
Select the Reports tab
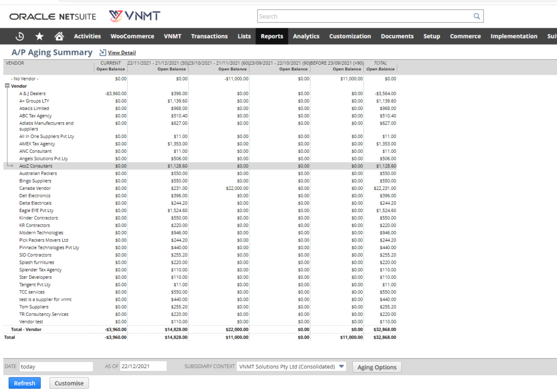271,36
